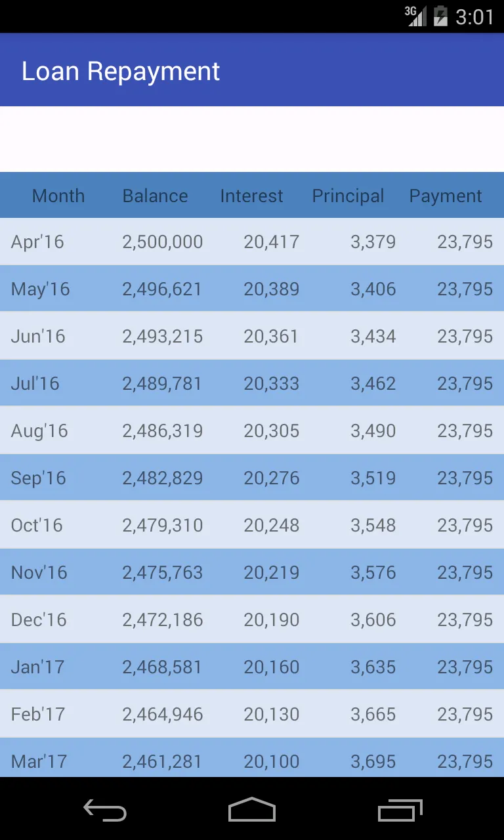Tap the 3:01 clock in status bar

click(x=474, y=16)
